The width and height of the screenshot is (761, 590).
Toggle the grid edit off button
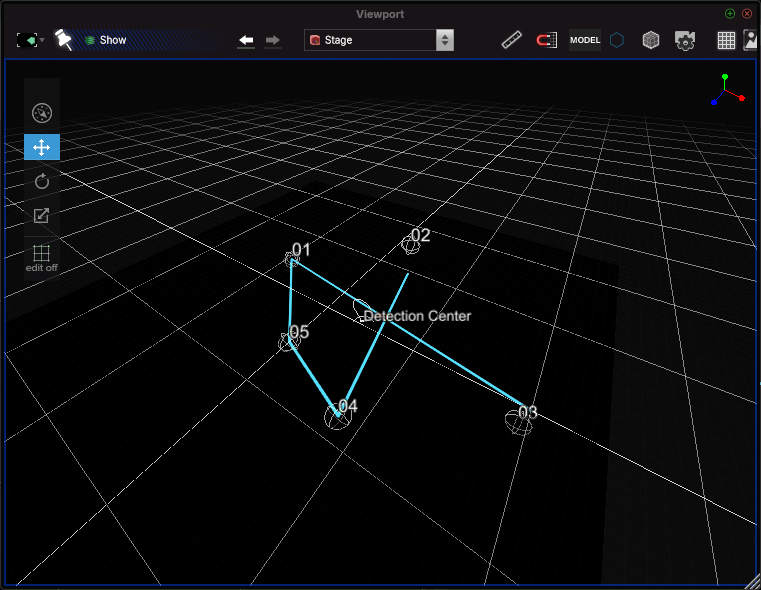click(x=41, y=258)
